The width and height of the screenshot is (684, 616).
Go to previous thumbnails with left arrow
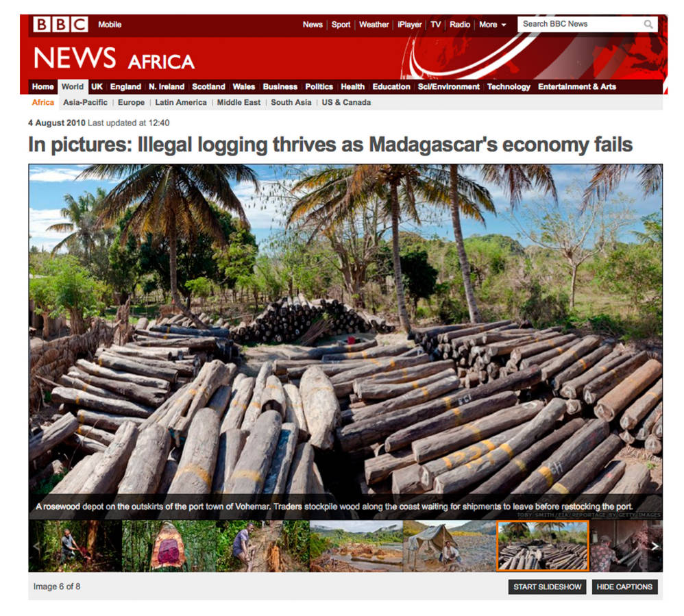pos(36,545)
